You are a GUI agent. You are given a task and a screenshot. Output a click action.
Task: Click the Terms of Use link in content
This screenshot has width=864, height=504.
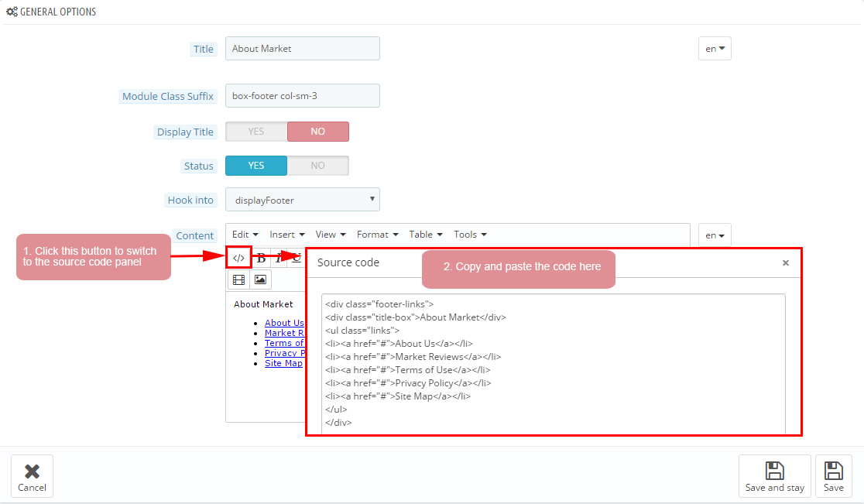(284, 343)
